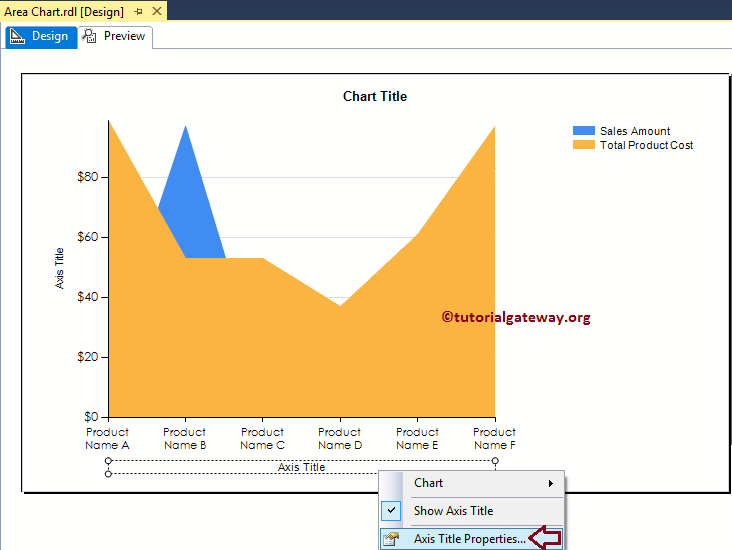Viewport: 732px width, 550px height.
Task: Click the Product Name D label
Action: pos(340,438)
